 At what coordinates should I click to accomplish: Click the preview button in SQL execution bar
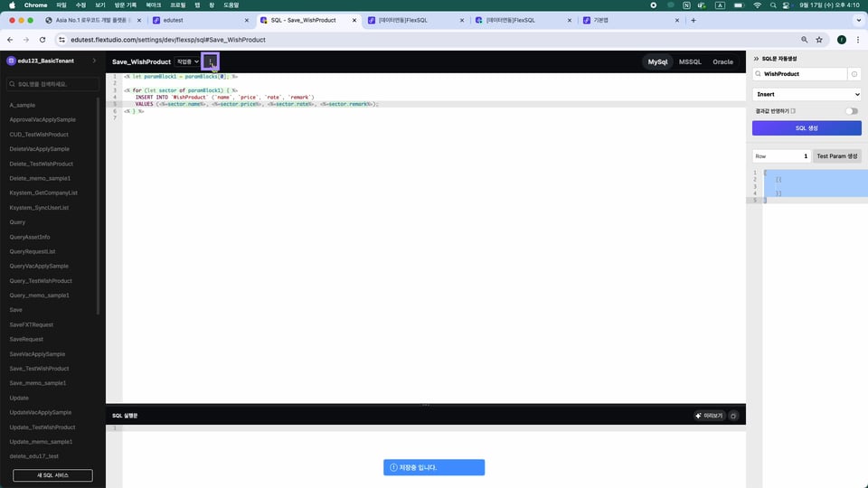point(709,416)
